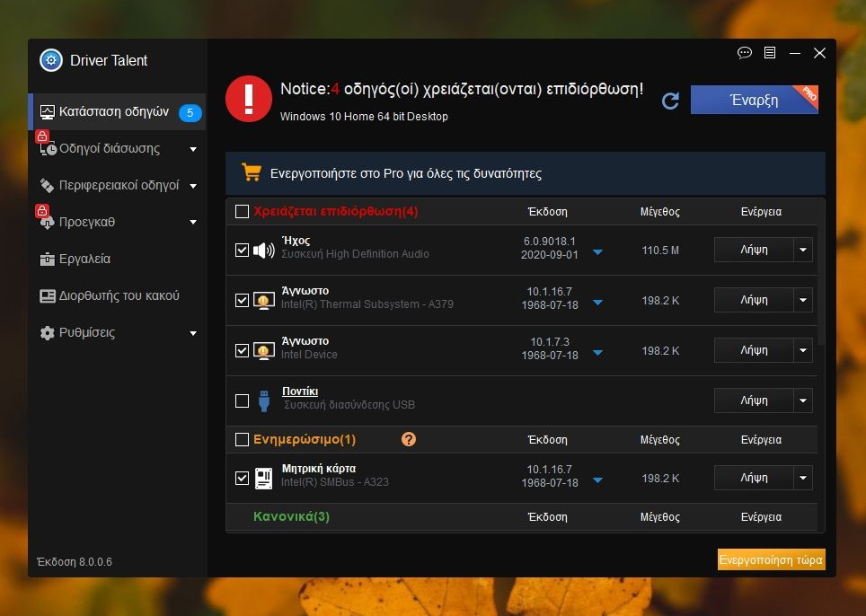
Task: Uncheck the Ήχος driver checkbox
Action: click(242, 251)
